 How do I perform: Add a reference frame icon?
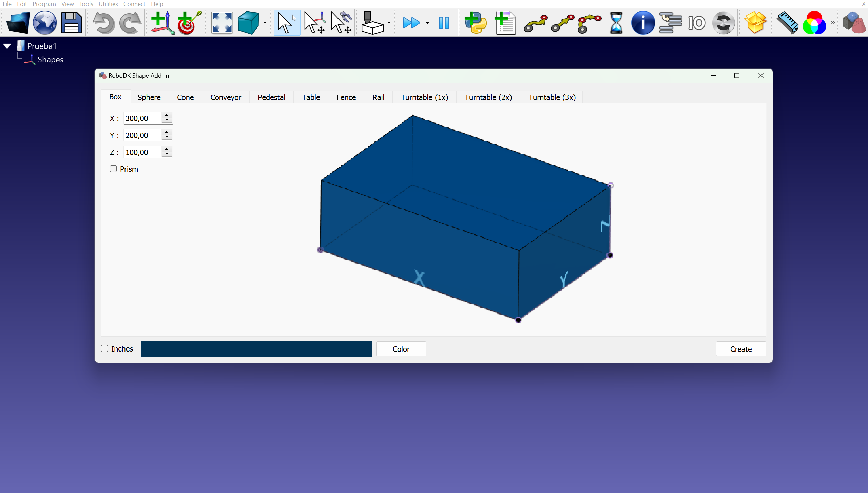point(162,23)
